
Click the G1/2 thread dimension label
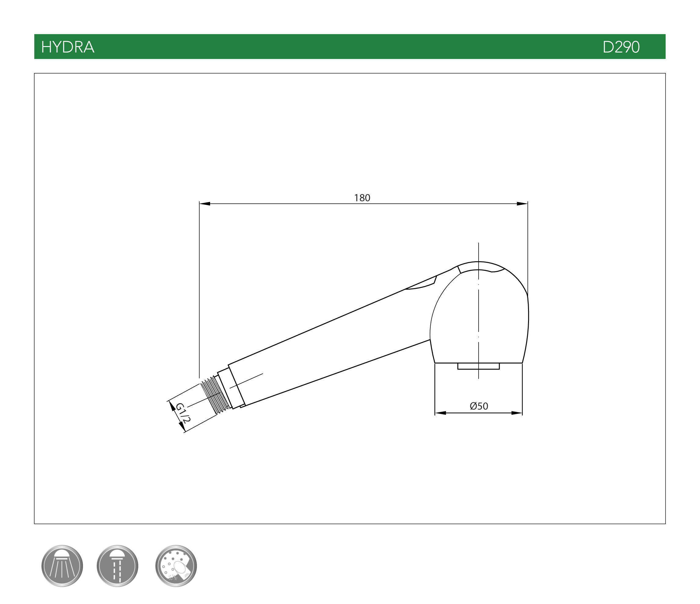point(183,413)
